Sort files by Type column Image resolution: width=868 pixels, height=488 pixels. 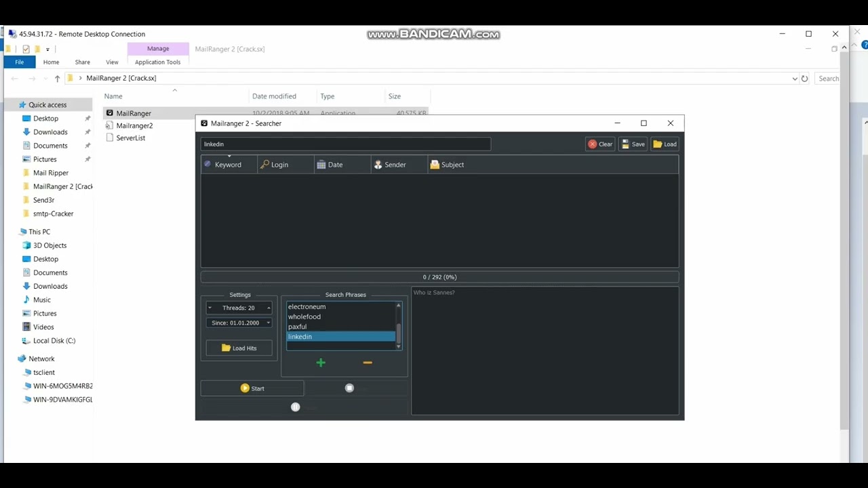327,96
